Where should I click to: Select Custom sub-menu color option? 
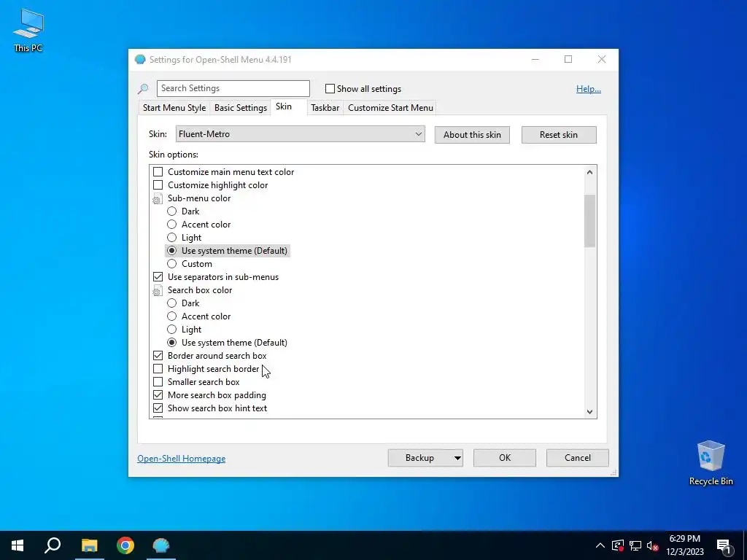tap(171, 264)
